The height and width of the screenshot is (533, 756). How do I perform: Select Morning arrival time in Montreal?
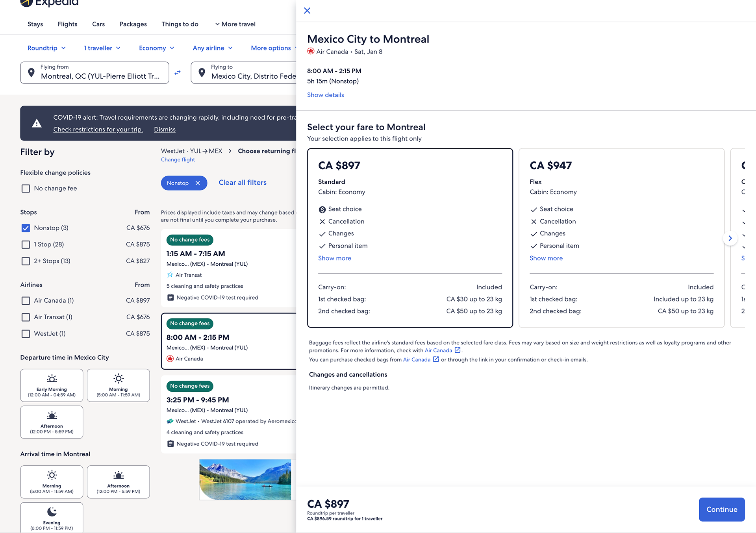(x=52, y=482)
